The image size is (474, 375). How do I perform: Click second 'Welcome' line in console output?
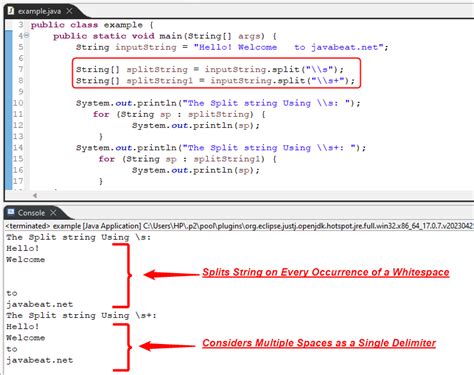(26, 338)
